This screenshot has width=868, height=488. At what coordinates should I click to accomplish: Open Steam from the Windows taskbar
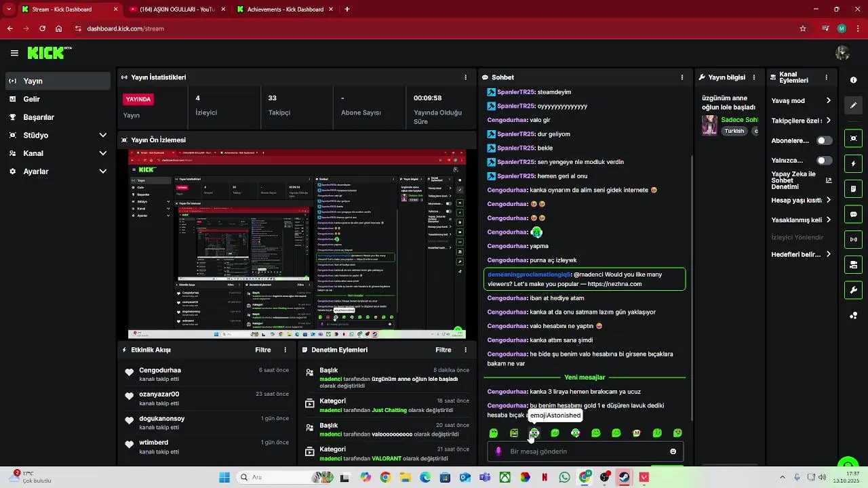coord(624,477)
